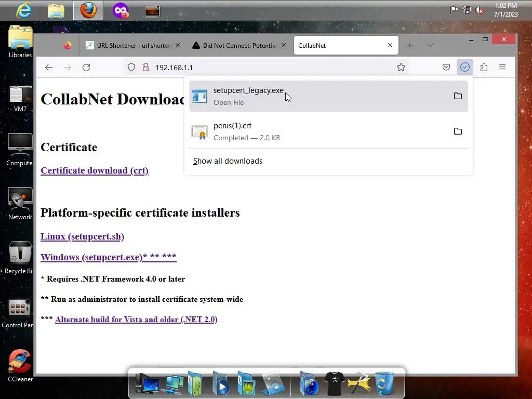This screenshot has height=399, width=532.
Task: Go back with the browser back arrow
Action: 49,68
